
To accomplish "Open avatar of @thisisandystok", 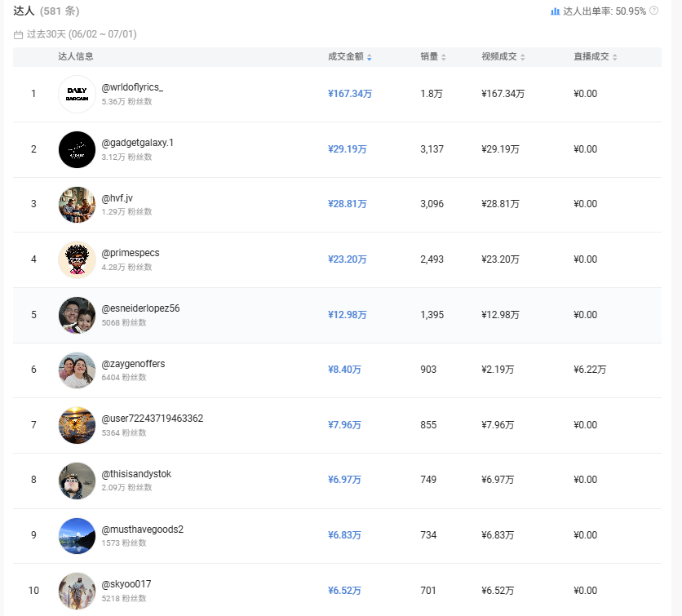I will [77, 481].
